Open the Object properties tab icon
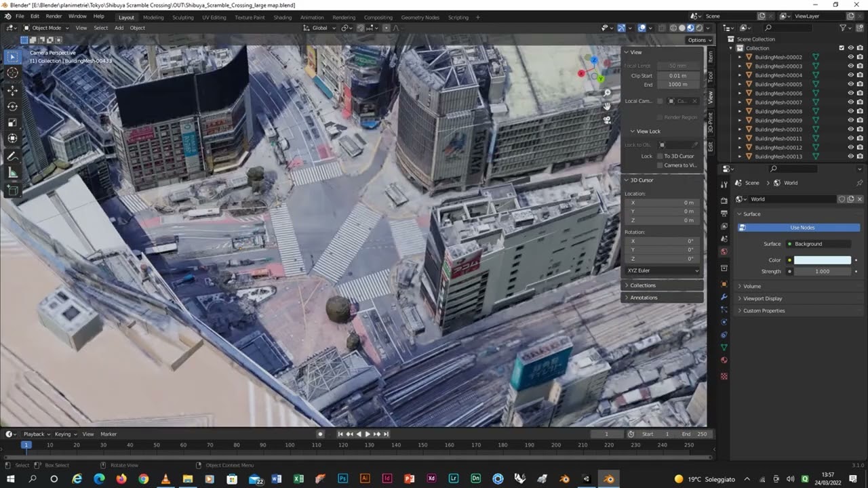The height and width of the screenshot is (488, 868). point(724,284)
